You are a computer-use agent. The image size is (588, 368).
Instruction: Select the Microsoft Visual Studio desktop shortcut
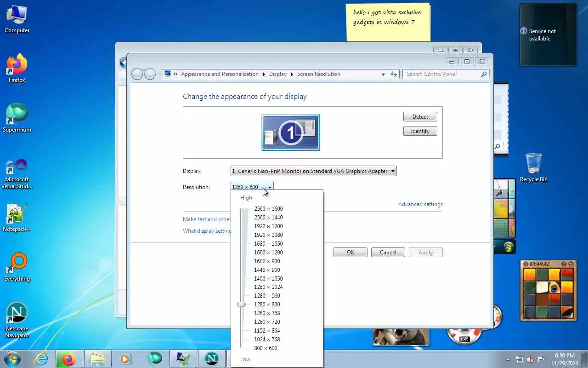point(17,174)
